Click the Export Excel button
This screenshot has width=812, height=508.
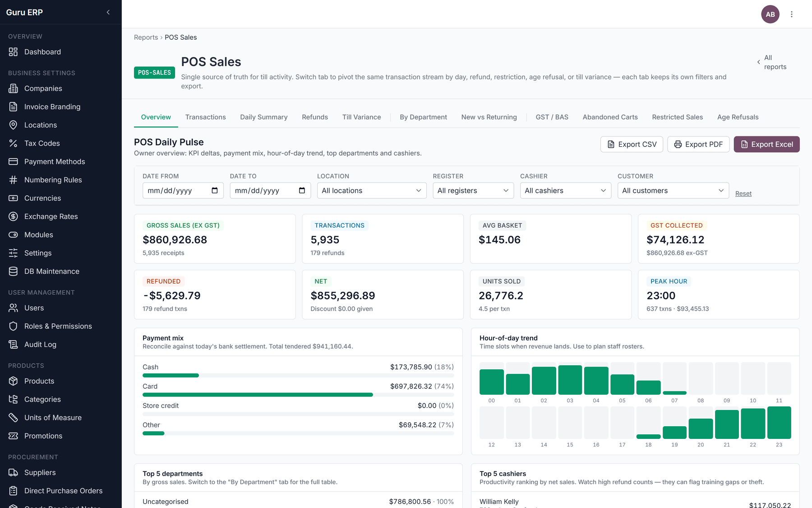[766, 144]
